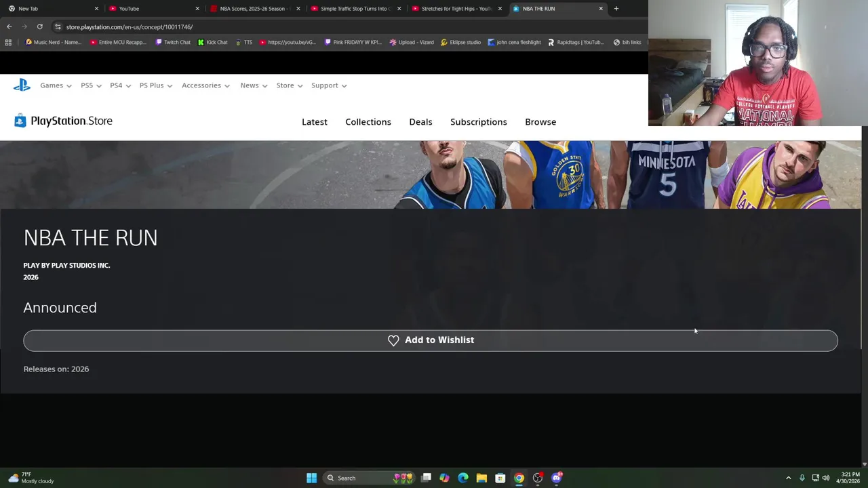Open the Rapidtags bookmark
The width and height of the screenshot is (868, 488).
pos(576,42)
